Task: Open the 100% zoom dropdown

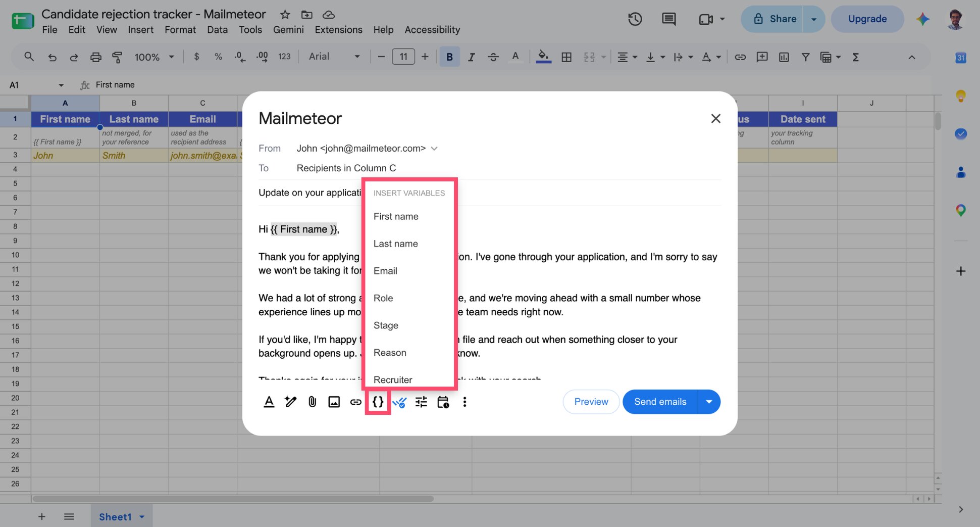Action: (x=154, y=57)
